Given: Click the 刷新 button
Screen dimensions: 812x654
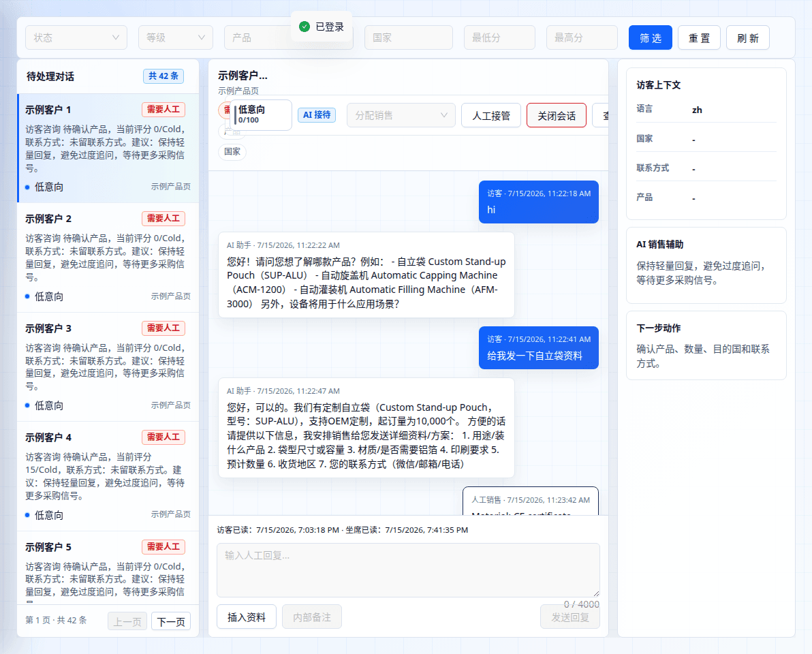Looking at the screenshot, I should pyautogui.click(x=748, y=37).
